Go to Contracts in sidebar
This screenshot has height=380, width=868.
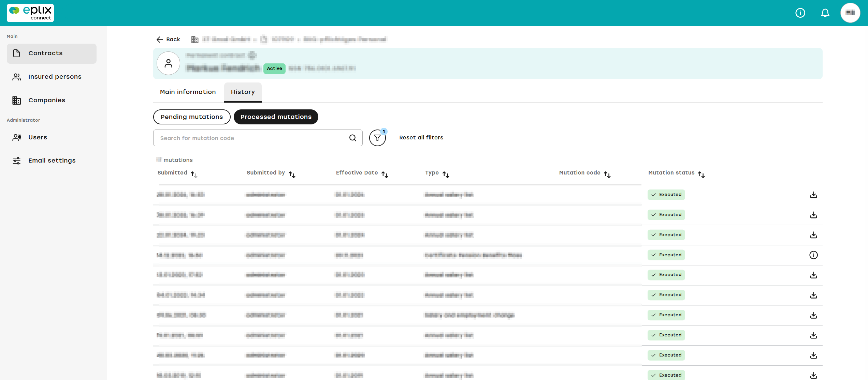(x=52, y=53)
